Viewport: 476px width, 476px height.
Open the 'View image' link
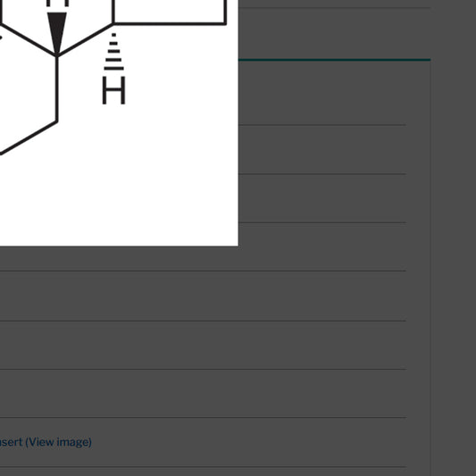tap(59, 442)
